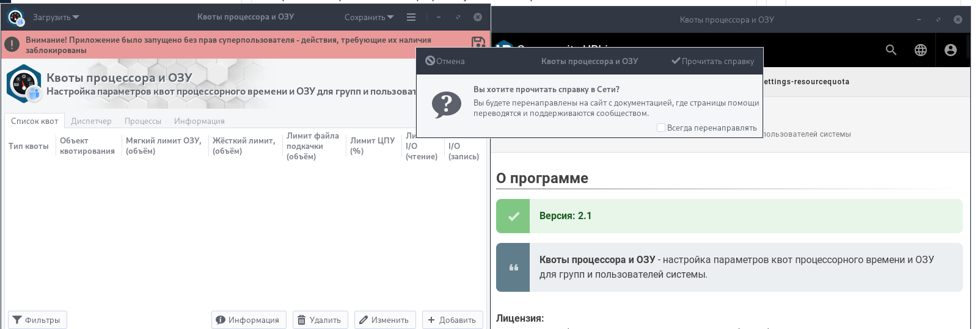The height and width of the screenshot is (329, 980).
Task: Switch to the 'Диспетчер' tab
Action: 91,121
